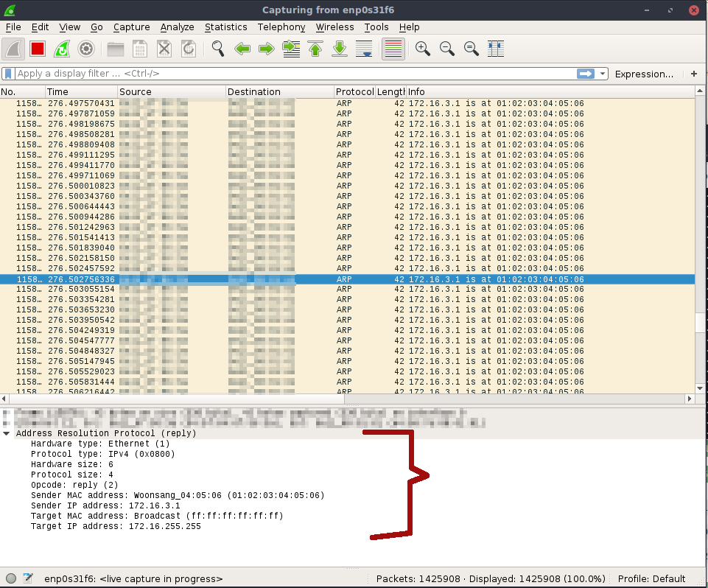Click the greyed-out start capture shark fin icon

click(x=13, y=49)
